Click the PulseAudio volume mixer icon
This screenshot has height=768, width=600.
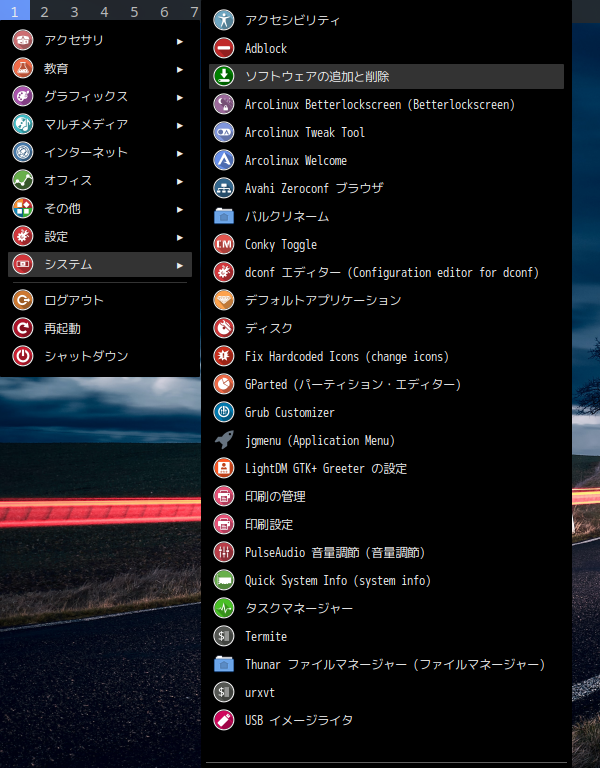(224, 552)
